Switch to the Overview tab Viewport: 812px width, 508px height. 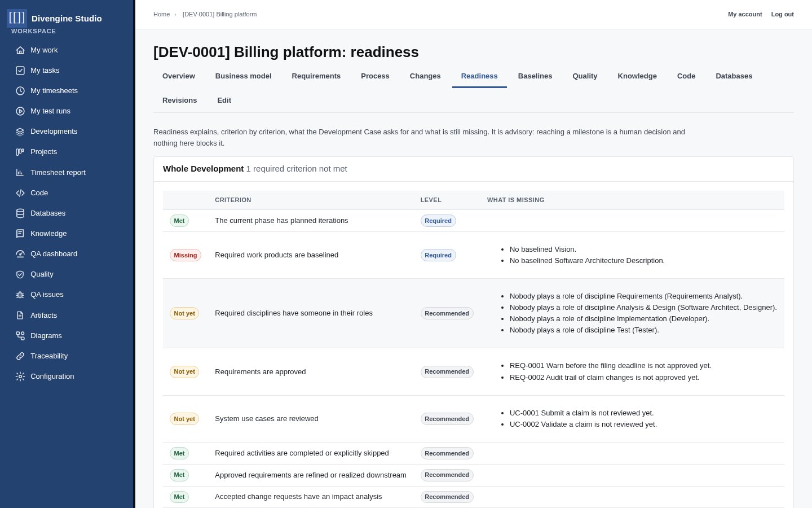coord(179,76)
